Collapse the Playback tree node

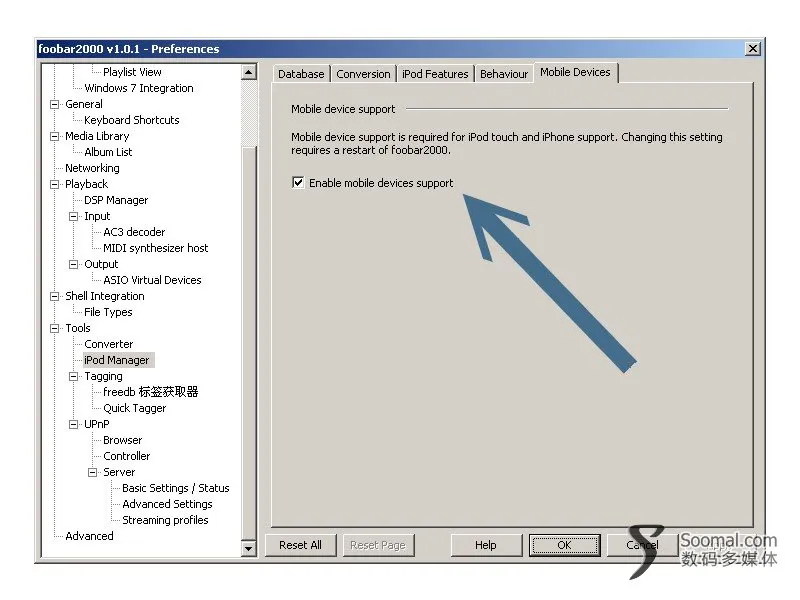click(x=54, y=184)
